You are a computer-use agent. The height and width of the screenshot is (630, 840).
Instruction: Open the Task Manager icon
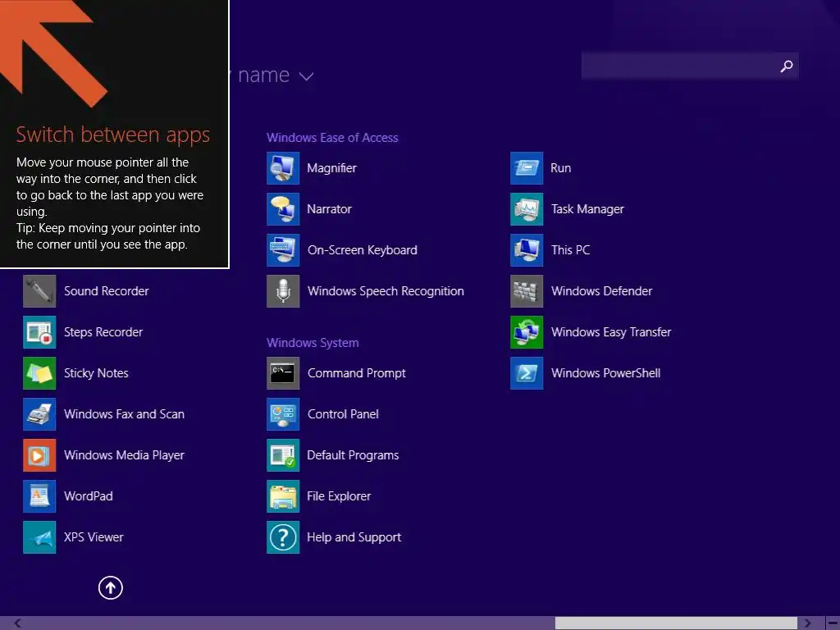[x=527, y=209]
